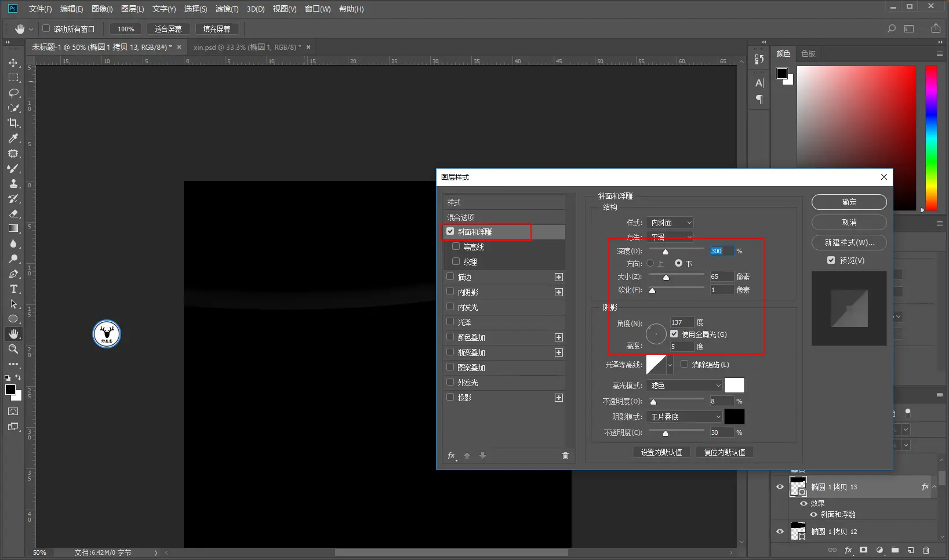Image resolution: width=949 pixels, height=560 pixels.
Task: Open the 图层 menu
Action: [x=132, y=9]
